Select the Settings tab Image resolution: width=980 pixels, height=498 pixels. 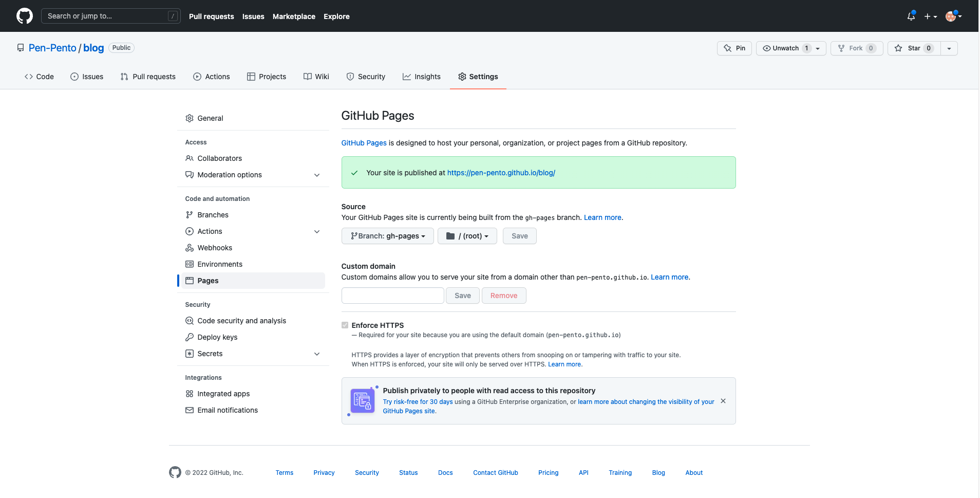click(478, 77)
